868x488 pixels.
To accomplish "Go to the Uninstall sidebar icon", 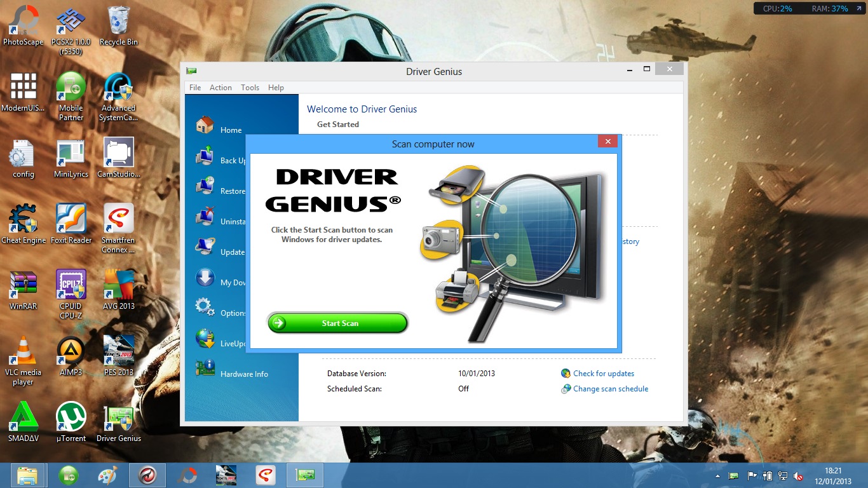I will click(205, 217).
